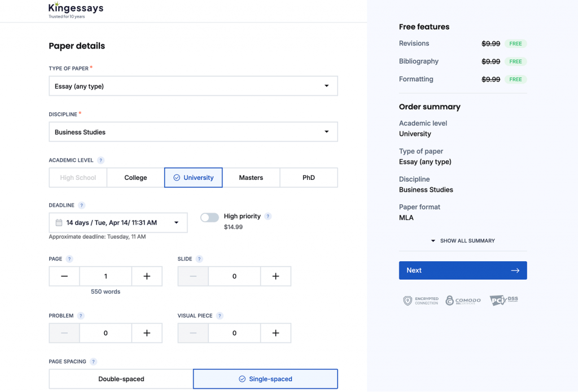Click help icon beside Deadline label
This screenshot has height=392, width=578.
point(82,205)
